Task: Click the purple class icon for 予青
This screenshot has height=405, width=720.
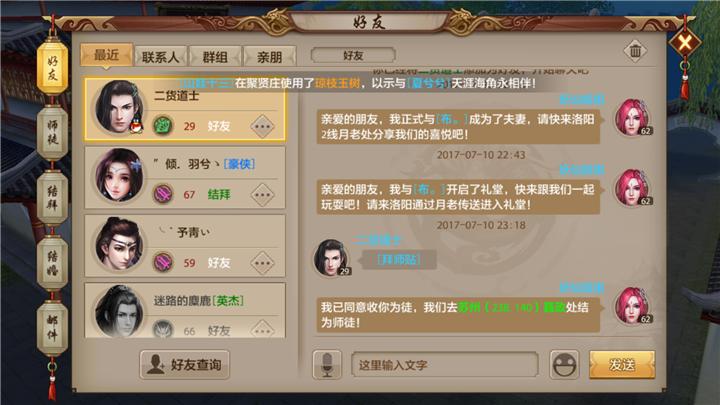Action: (163, 263)
